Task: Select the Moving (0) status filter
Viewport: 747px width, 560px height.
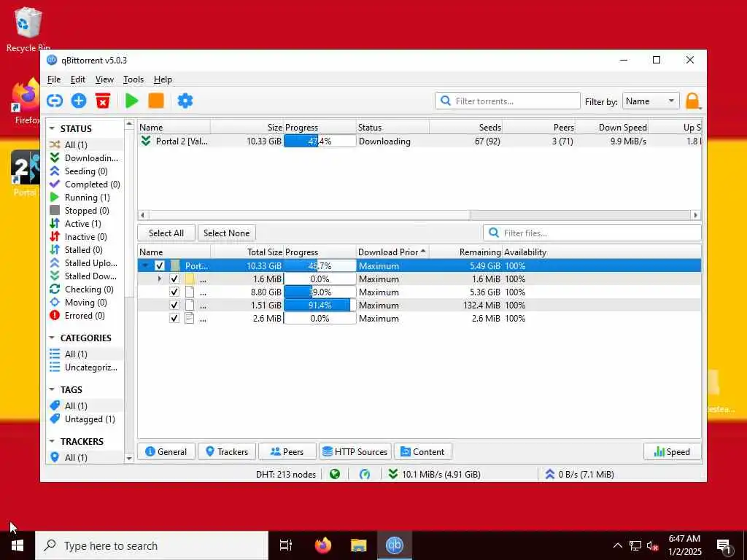Action: click(85, 303)
